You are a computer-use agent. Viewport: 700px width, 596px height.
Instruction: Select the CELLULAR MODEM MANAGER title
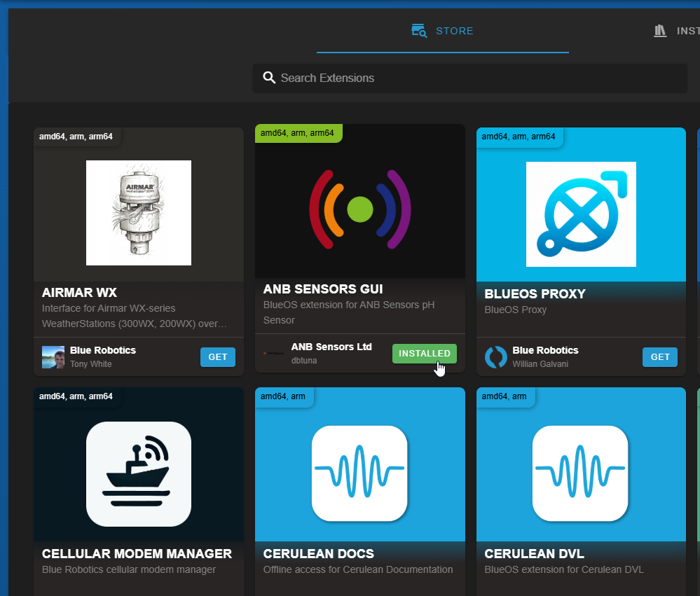(137, 553)
